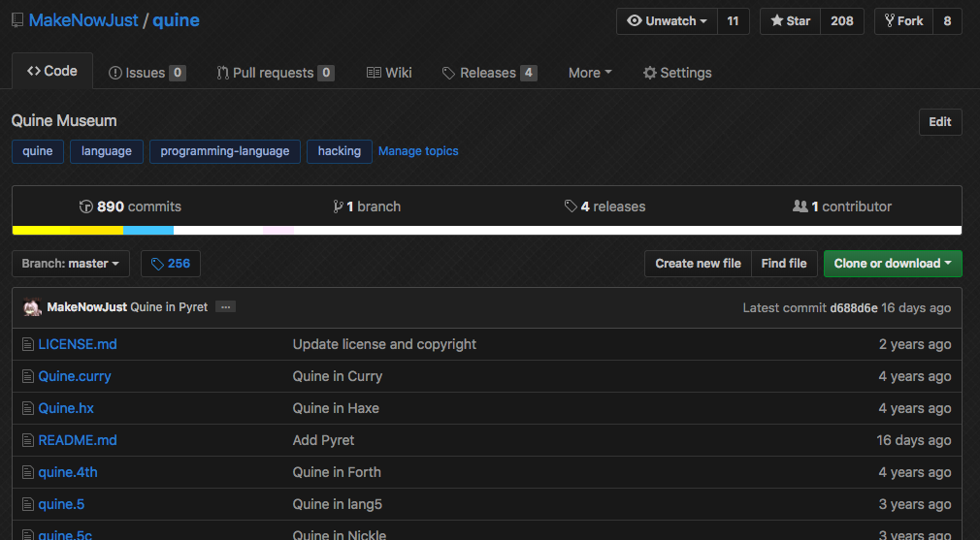Open the Unwatch dropdown

pyautogui.click(x=667, y=21)
